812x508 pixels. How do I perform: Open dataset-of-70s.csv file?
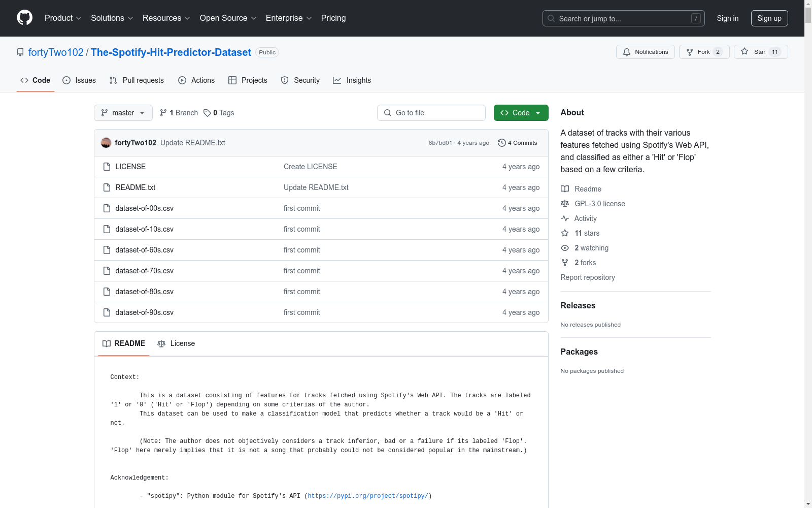[145, 271]
